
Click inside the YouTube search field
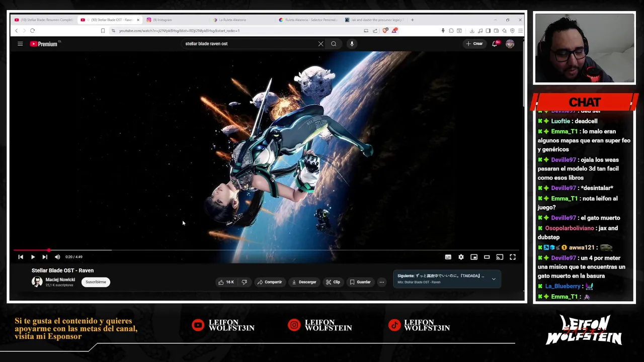tap(249, 44)
